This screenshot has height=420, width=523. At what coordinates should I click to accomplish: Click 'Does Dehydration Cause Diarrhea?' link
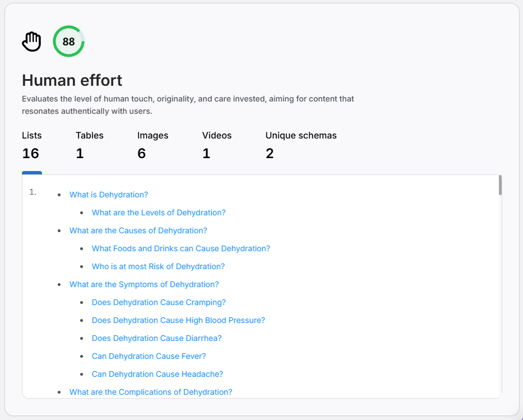157,338
